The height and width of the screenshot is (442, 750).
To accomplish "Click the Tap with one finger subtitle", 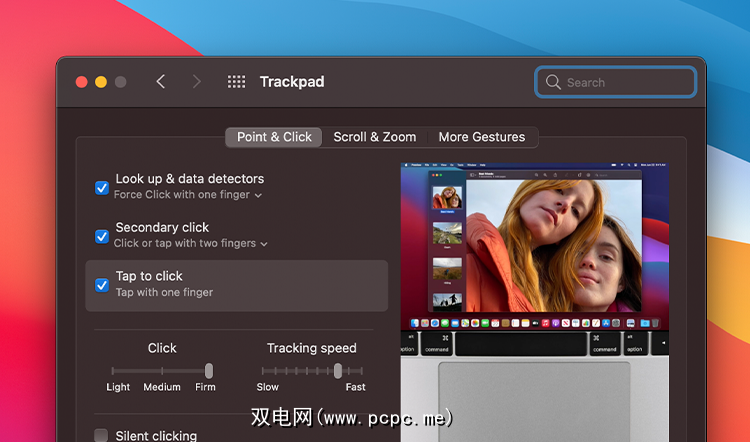I will pyautogui.click(x=164, y=292).
